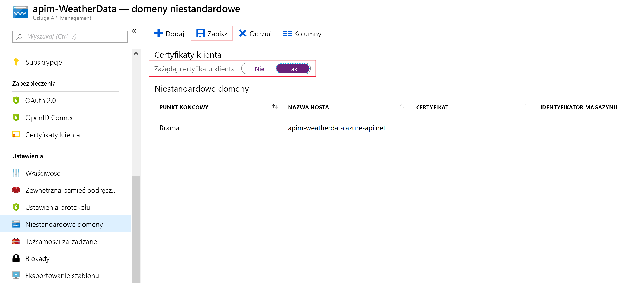The height and width of the screenshot is (283, 644).
Task: Click Odrzuć to discard changes
Action: pos(255,34)
